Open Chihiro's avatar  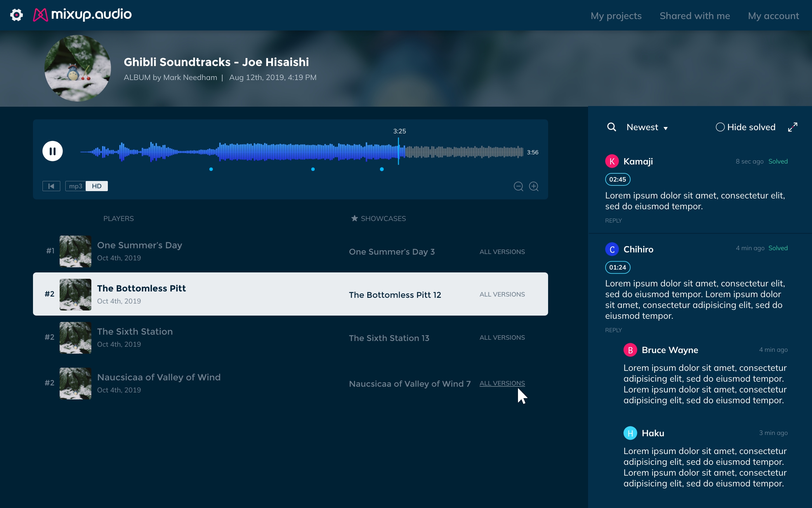[612, 249]
